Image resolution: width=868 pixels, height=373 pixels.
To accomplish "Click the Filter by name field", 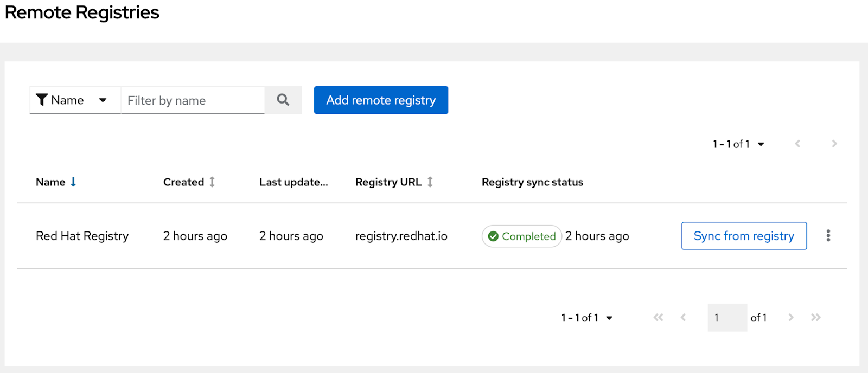I will (193, 100).
